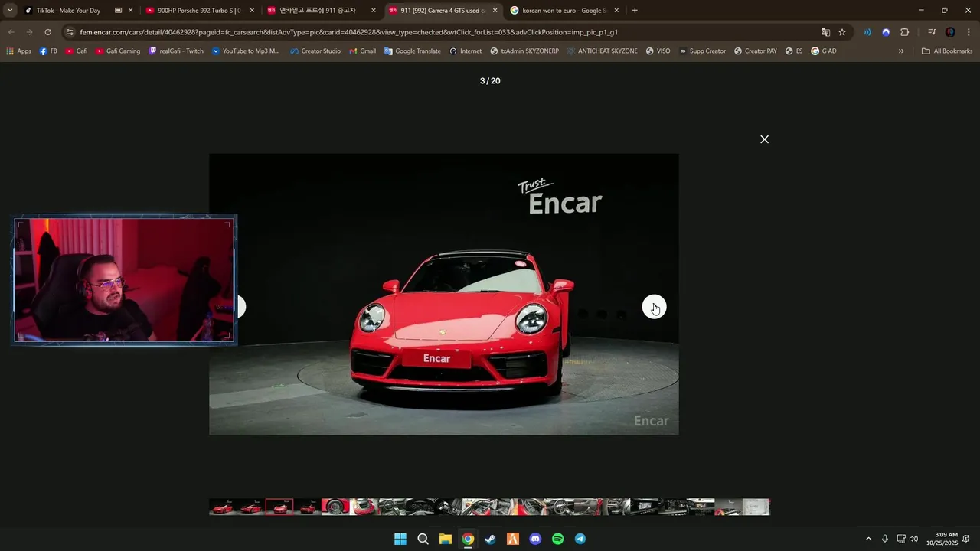The image size is (980, 551).
Task: Open the orange app in taskbar
Action: point(512,539)
